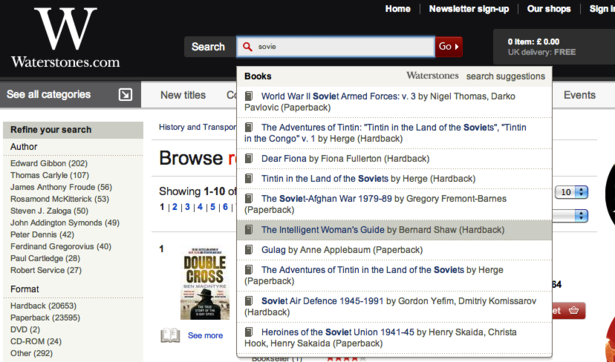This screenshot has height=362, width=615.
Task: Go to results page 5
Action: [x=213, y=207]
